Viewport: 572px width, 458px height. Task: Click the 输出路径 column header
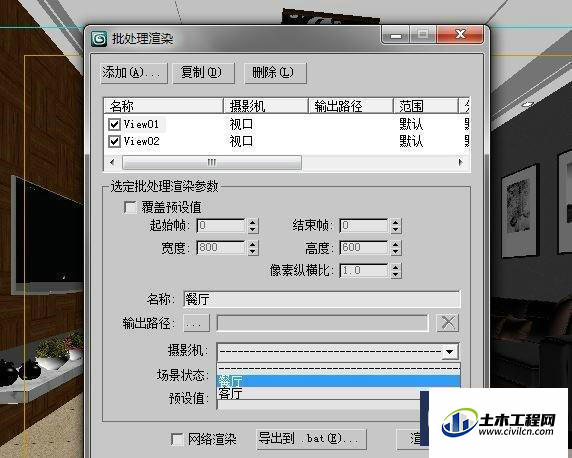[x=351, y=106]
